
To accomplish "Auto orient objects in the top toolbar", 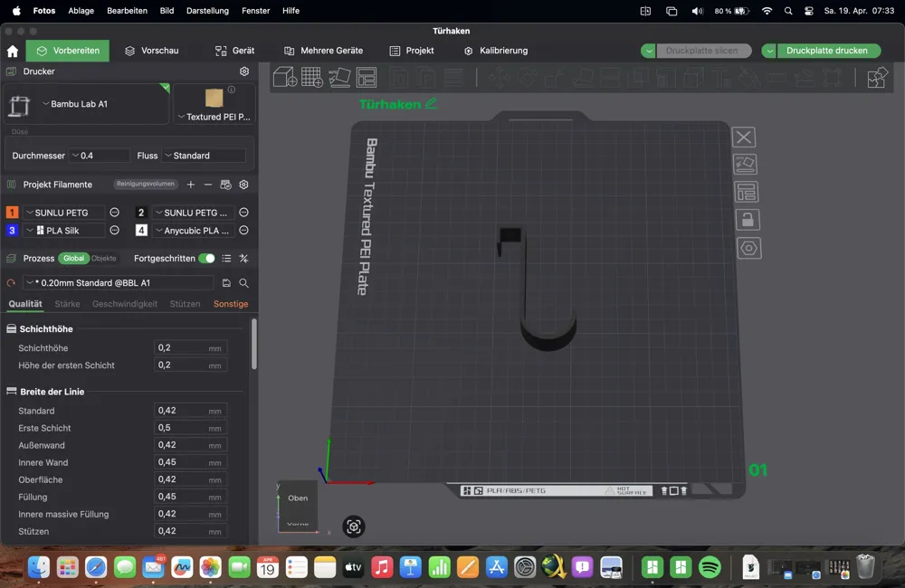I will pyautogui.click(x=339, y=77).
